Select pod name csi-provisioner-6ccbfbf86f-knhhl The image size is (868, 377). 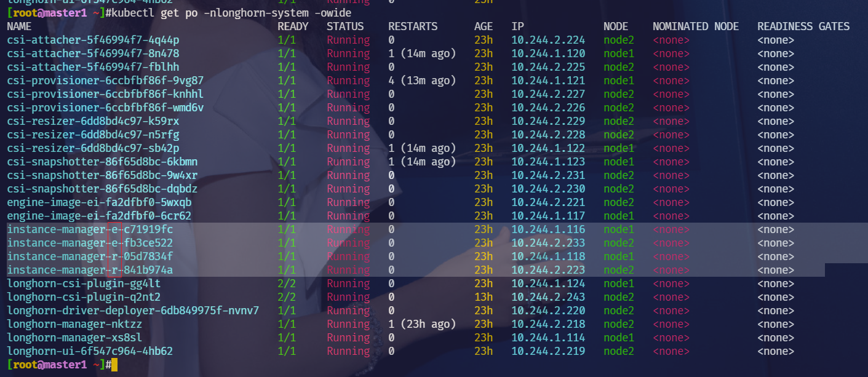(105, 94)
